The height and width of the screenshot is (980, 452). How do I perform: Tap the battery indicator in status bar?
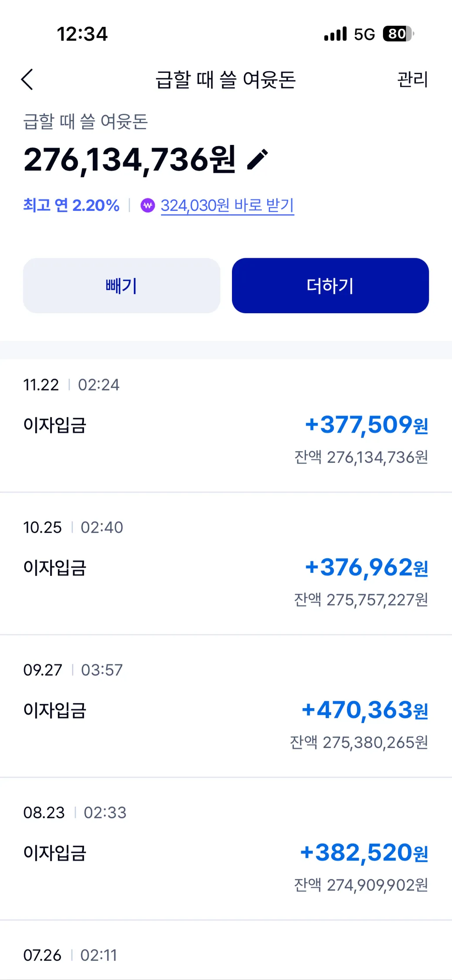[398, 34]
